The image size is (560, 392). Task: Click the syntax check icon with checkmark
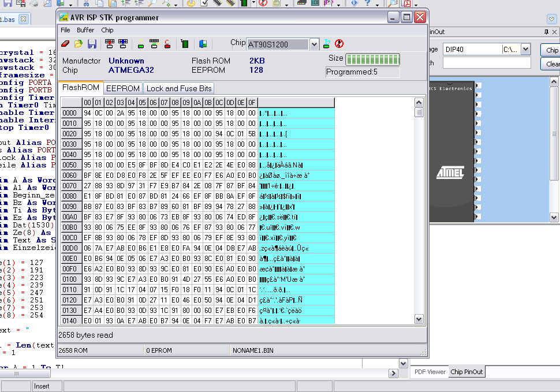[x=204, y=3]
